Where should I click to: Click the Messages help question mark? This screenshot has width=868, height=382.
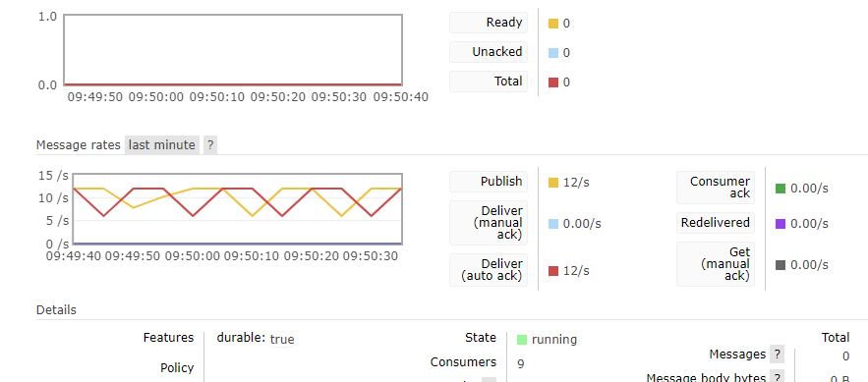(777, 355)
